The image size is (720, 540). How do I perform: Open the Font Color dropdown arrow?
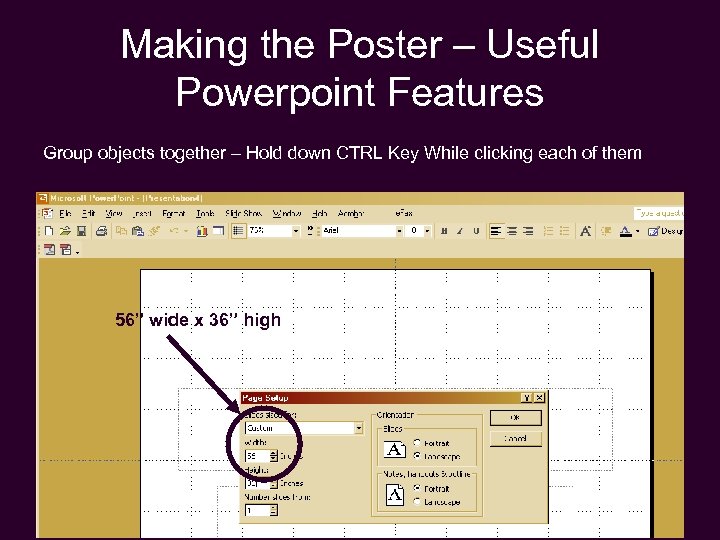tap(637, 231)
